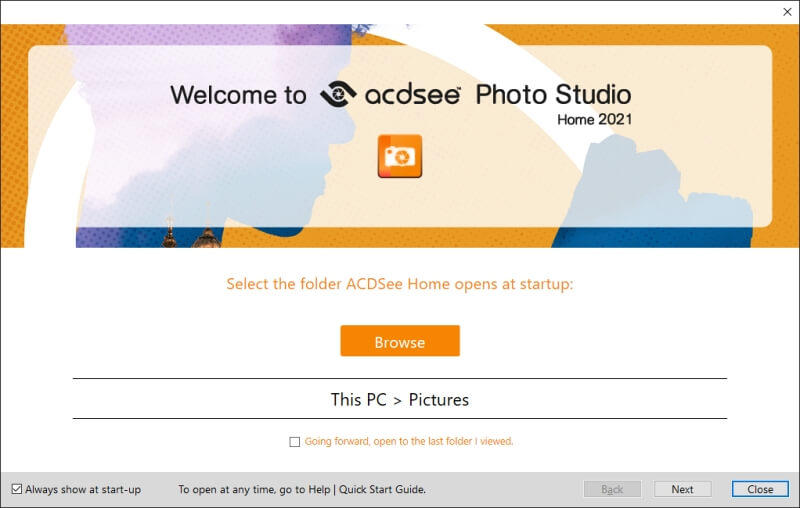Screen dimensions: 800x508
Task: Click the orange camera app icon in banner
Action: [399, 156]
